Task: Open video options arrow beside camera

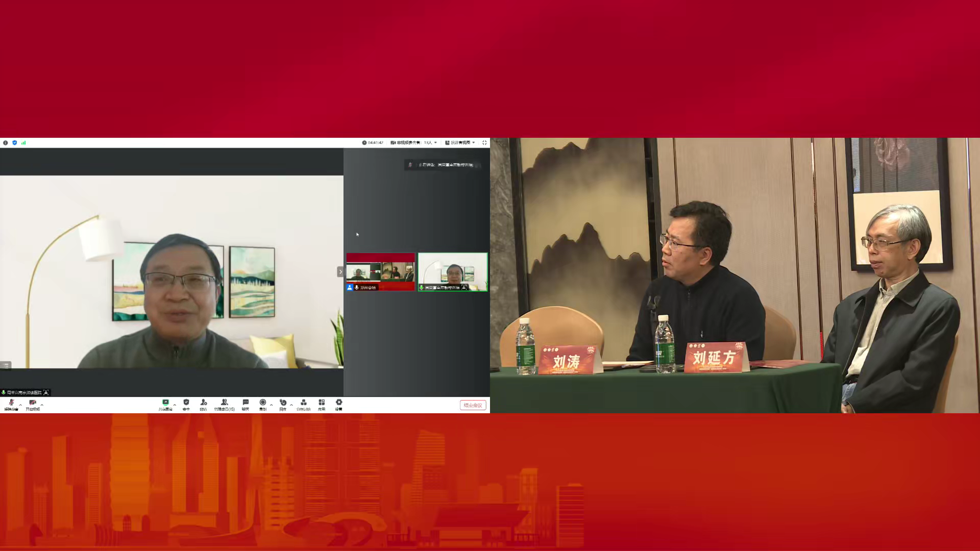Action: coord(42,405)
